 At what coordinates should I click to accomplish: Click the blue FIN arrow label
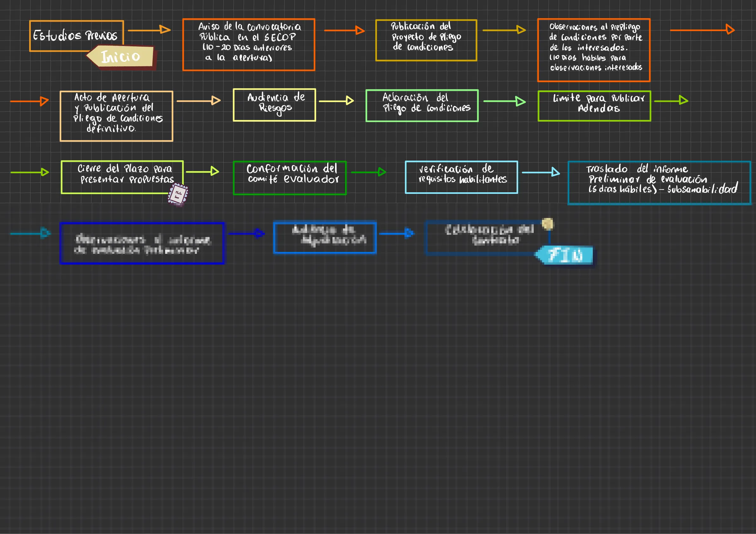[x=566, y=255]
